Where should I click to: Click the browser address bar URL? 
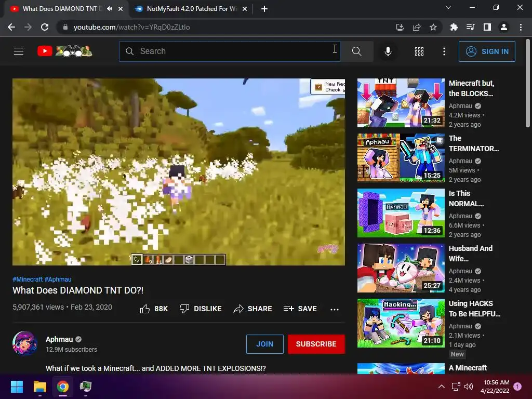131,27
